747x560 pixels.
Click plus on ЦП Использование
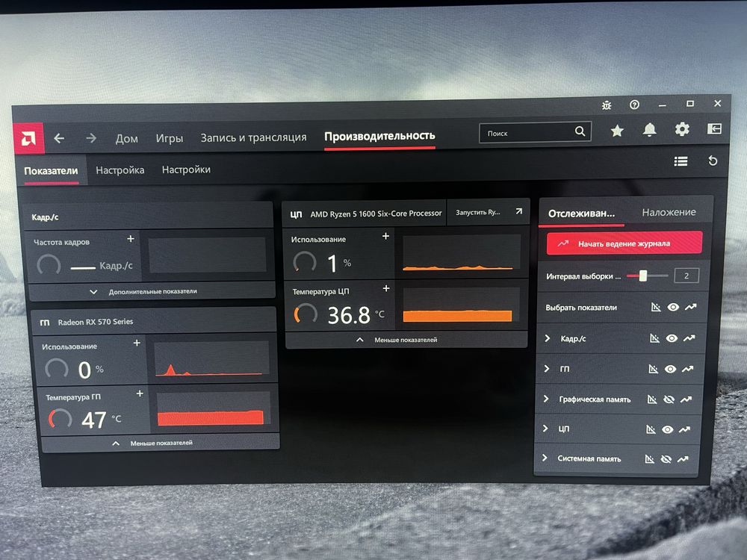pyautogui.click(x=386, y=236)
